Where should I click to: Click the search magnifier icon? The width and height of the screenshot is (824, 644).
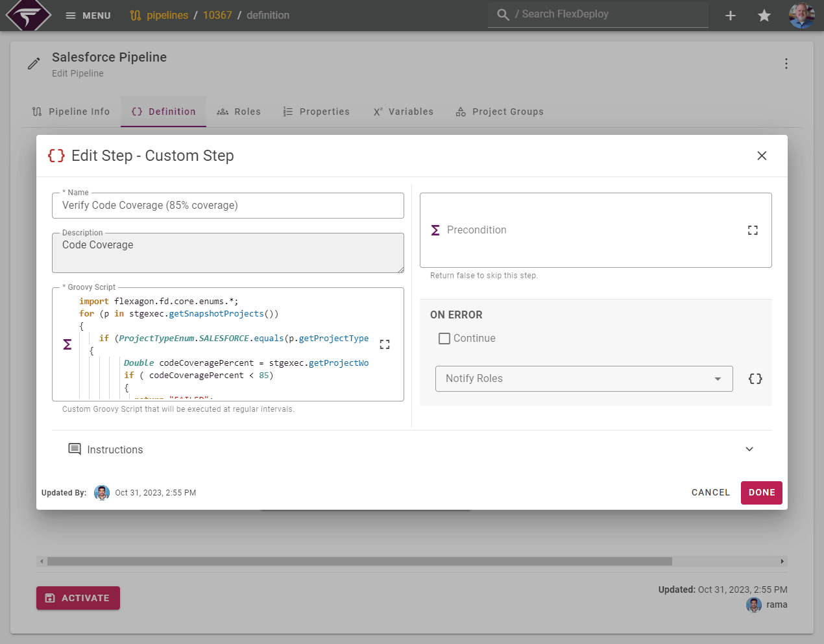[x=503, y=14]
